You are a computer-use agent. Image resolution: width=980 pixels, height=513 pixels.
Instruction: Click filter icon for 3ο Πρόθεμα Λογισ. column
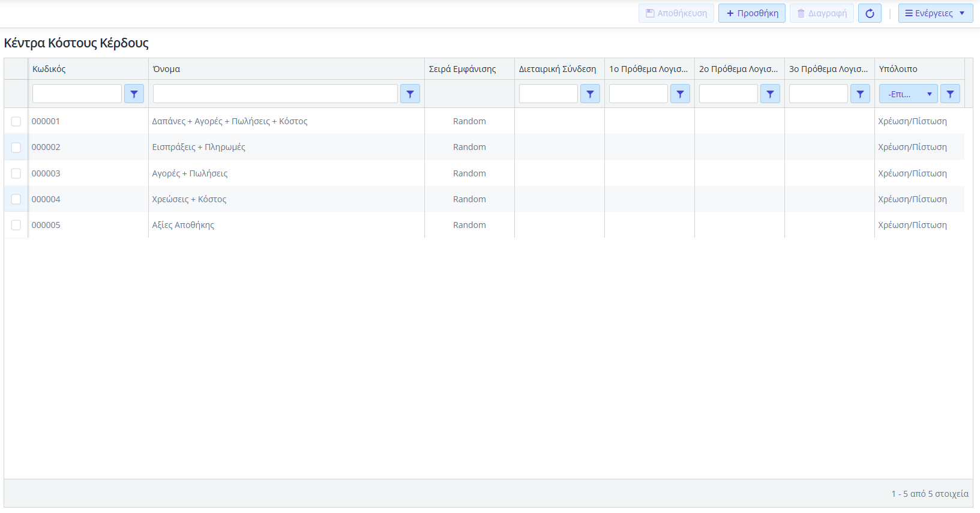[x=860, y=94]
